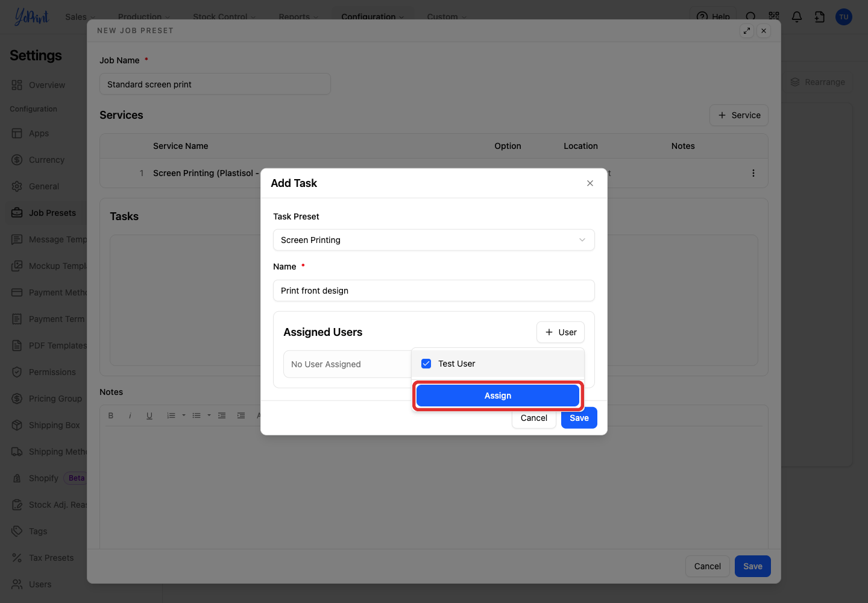Open the notifications bell

click(797, 17)
